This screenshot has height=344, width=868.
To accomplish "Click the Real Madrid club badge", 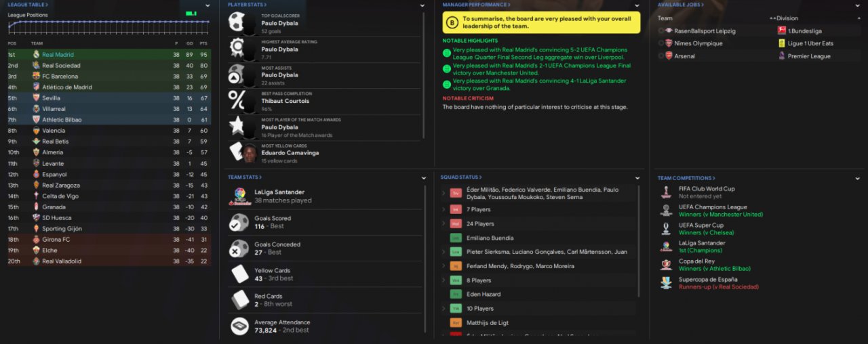I will click(36, 54).
